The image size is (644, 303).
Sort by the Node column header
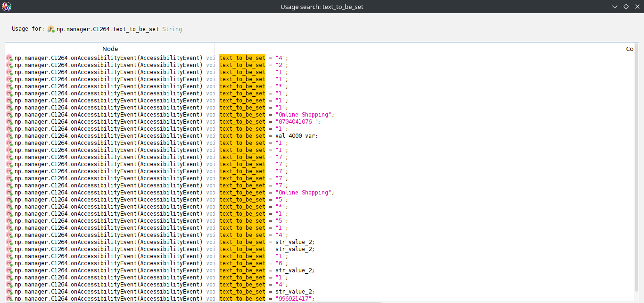point(110,49)
